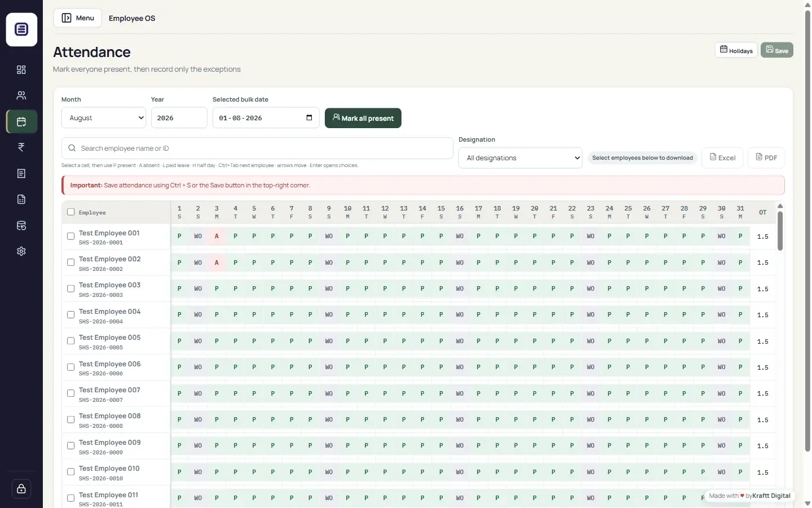
Task: Select the absent A cell for Test Employee 002
Action: pos(217,262)
